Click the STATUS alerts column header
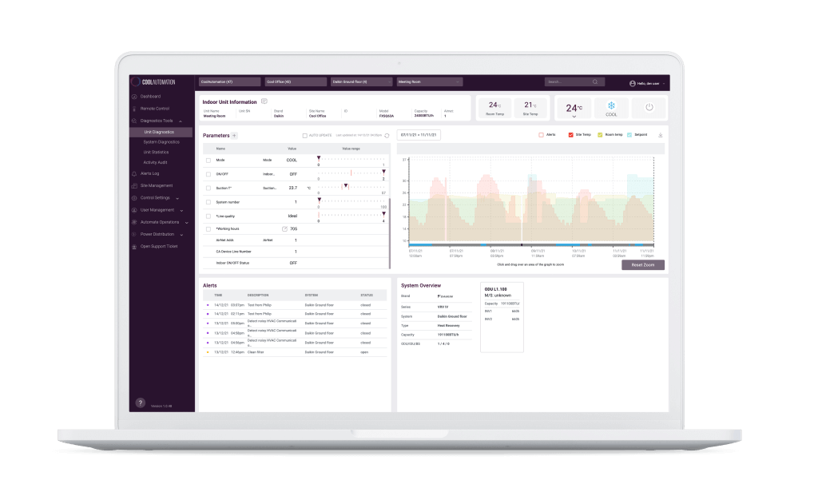The image size is (818, 504). coord(367,296)
